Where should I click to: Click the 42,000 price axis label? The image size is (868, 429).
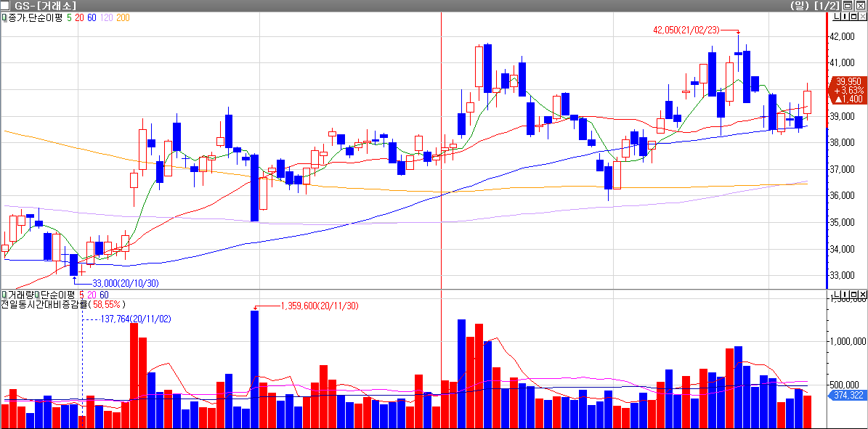tap(842, 36)
